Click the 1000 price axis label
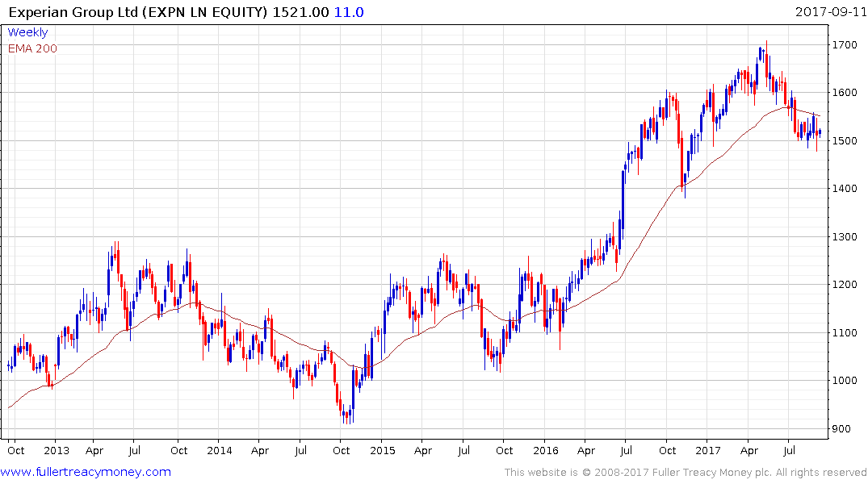 pos(845,381)
